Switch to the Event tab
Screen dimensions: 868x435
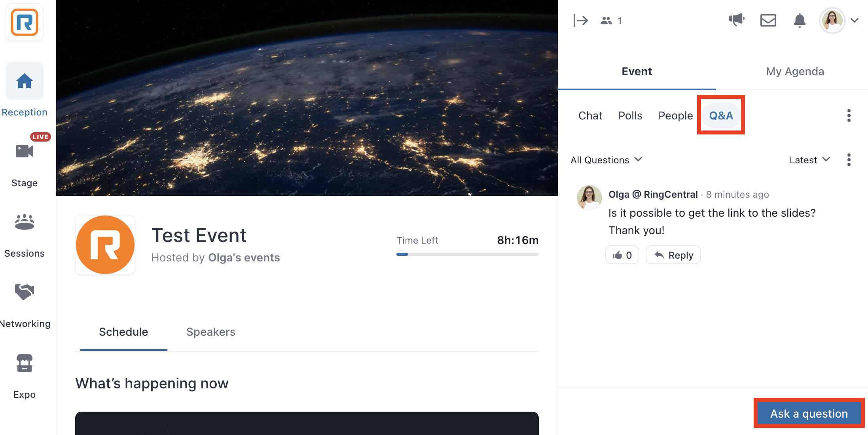pyautogui.click(x=637, y=72)
